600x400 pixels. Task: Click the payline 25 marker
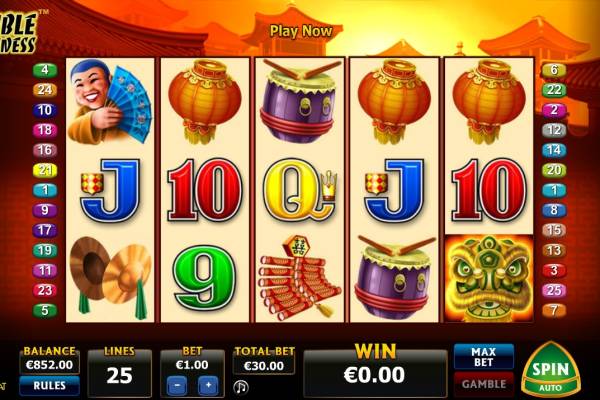(554, 290)
